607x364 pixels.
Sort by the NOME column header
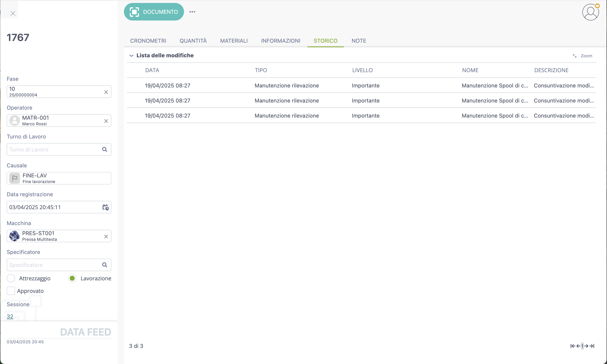470,70
